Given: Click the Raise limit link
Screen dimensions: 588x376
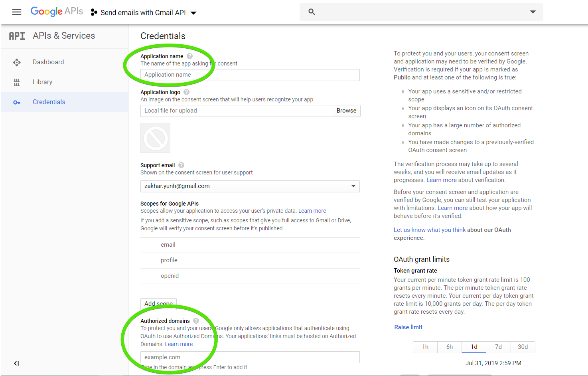Looking at the screenshot, I should tap(408, 327).
